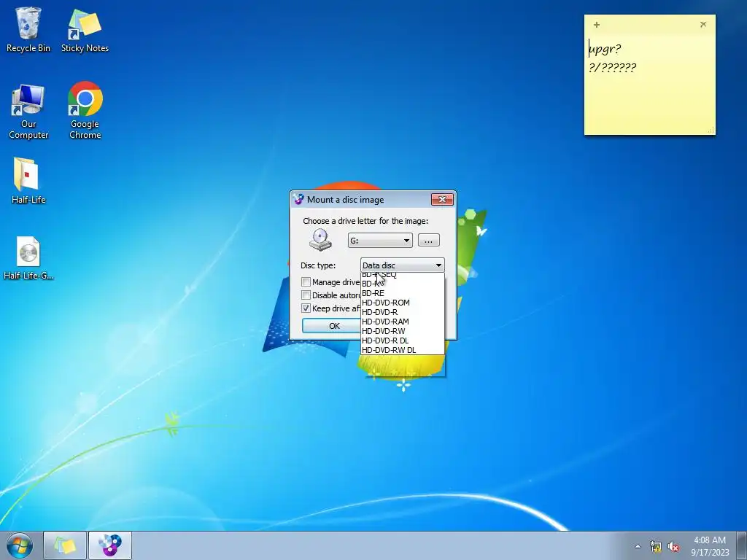Choose HD-DVD-ROM in the disc type list
This screenshot has width=747, height=560.
click(403, 303)
